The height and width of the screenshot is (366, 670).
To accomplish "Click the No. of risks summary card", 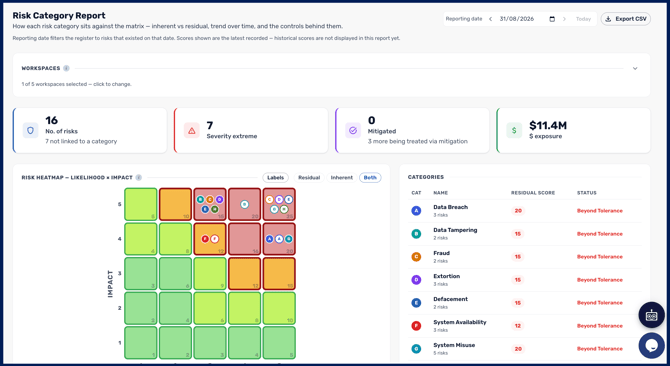I will 90,131.
